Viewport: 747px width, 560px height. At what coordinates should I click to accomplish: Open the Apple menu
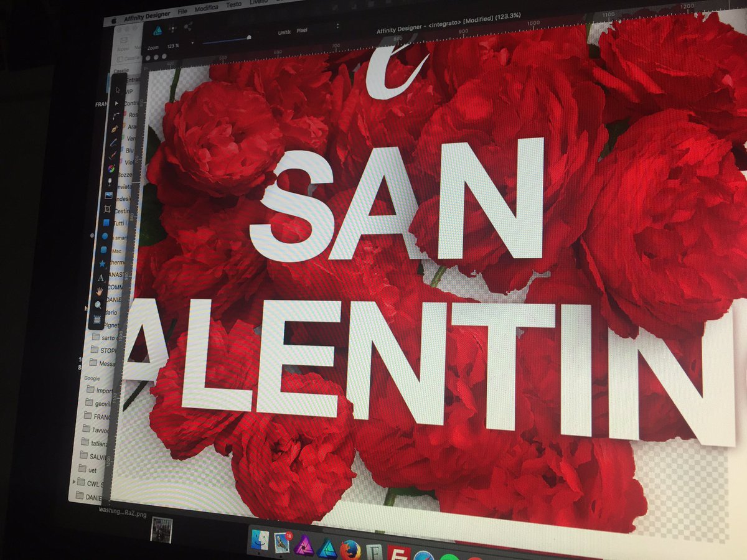pos(114,20)
